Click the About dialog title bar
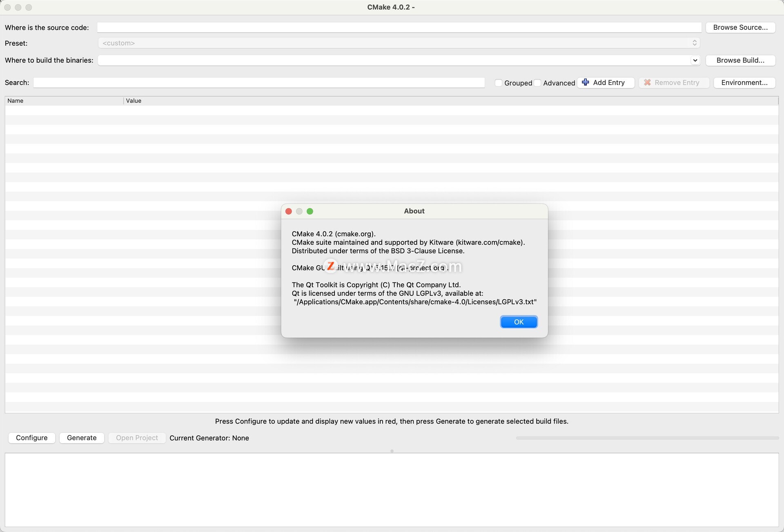The height and width of the screenshot is (532, 784). (x=414, y=211)
